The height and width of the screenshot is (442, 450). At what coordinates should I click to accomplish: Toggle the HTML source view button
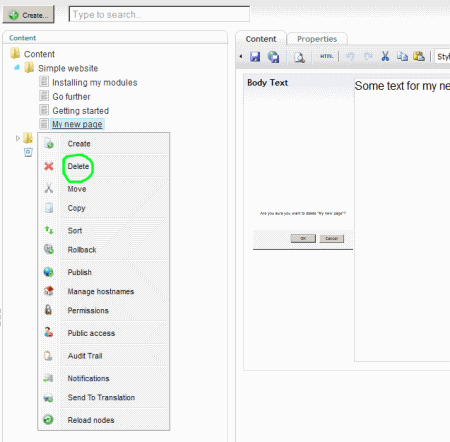coord(326,56)
